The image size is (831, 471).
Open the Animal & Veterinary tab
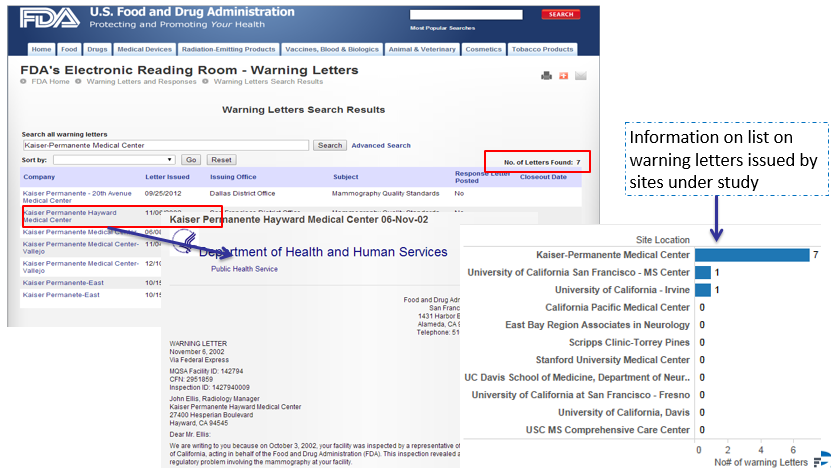click(422, 49)
